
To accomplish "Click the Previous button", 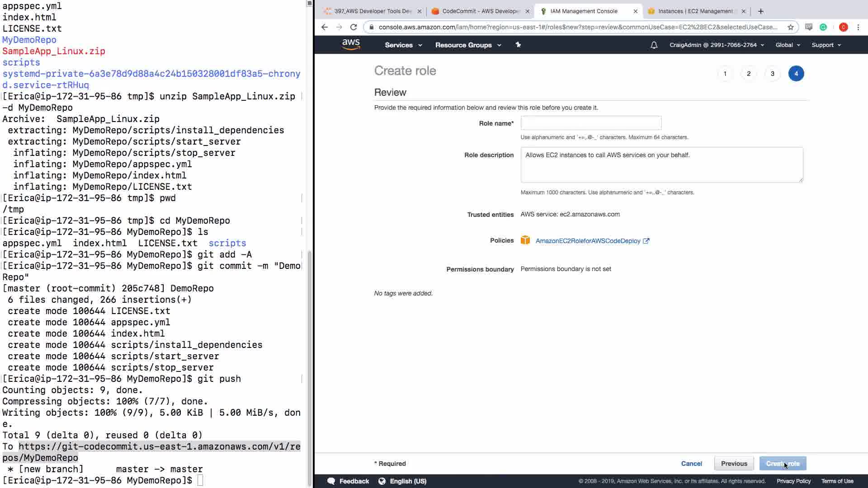I will pyautogui.click(x=734, y=464).
